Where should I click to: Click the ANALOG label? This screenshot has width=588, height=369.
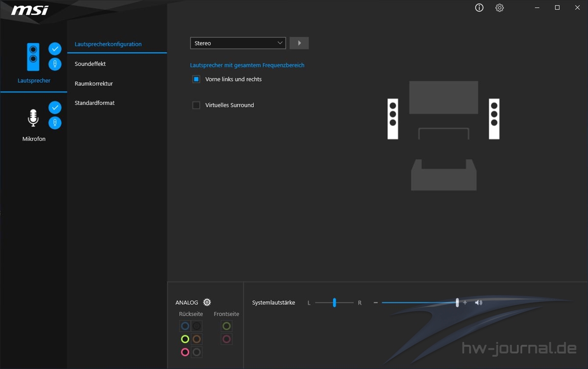click(x=187, y=303)
